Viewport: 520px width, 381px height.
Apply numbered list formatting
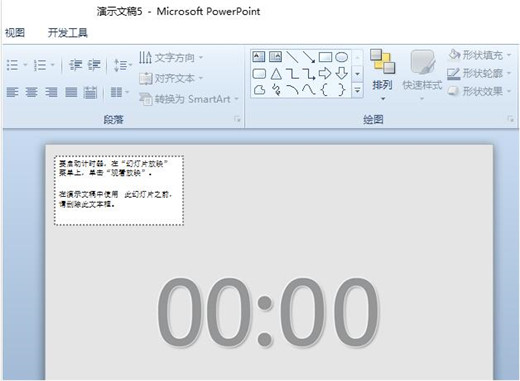click(x=40, y=65)
